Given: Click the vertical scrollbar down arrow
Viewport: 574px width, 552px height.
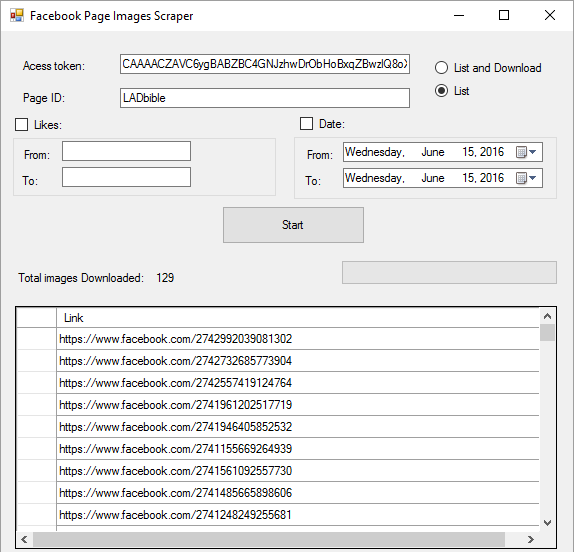Looking at the screenshot, I should point(547,523).
